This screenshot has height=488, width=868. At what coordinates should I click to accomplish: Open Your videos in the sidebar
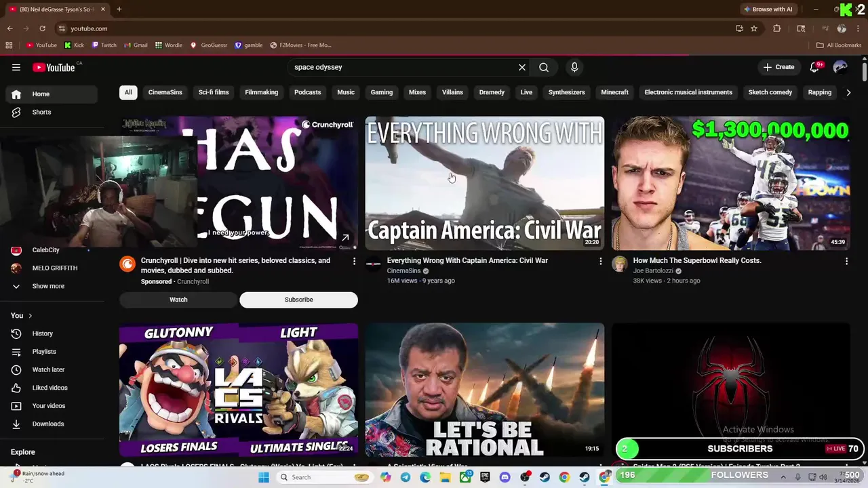coord(52,406)
